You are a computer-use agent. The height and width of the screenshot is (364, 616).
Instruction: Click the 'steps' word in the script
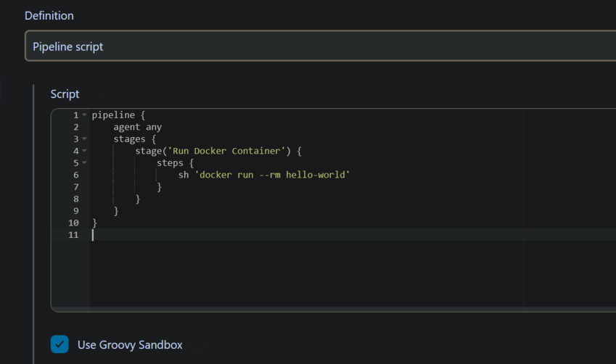[x=170, y=163]
